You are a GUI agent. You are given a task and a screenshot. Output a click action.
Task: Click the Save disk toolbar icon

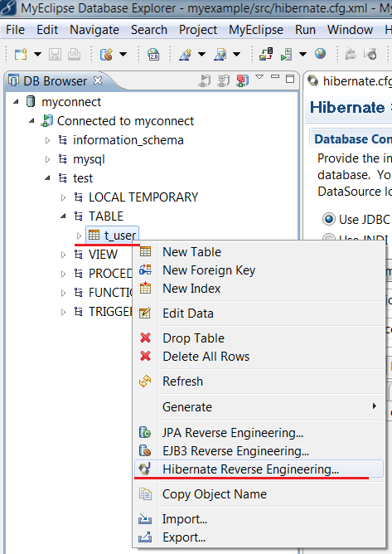(x=55, y=54)
